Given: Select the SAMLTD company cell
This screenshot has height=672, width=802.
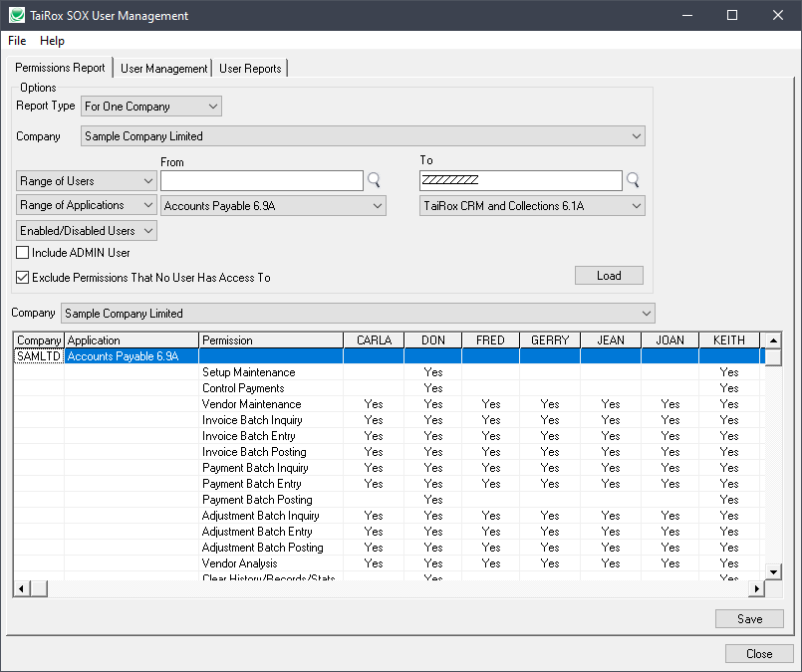Looking at the screenshot, I should pos(39,356).
